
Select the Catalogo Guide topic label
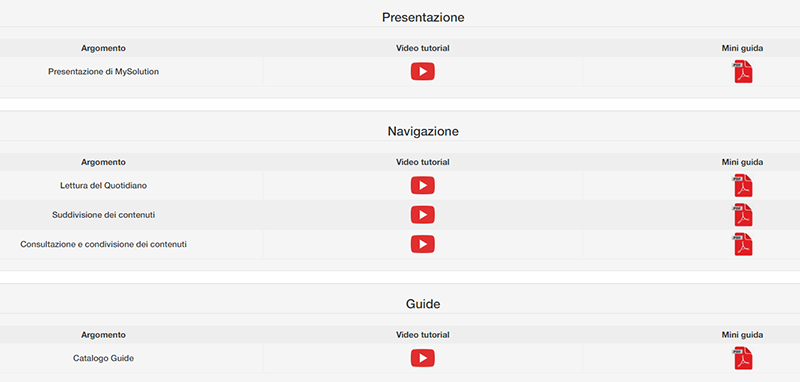(x=104, y=359)
